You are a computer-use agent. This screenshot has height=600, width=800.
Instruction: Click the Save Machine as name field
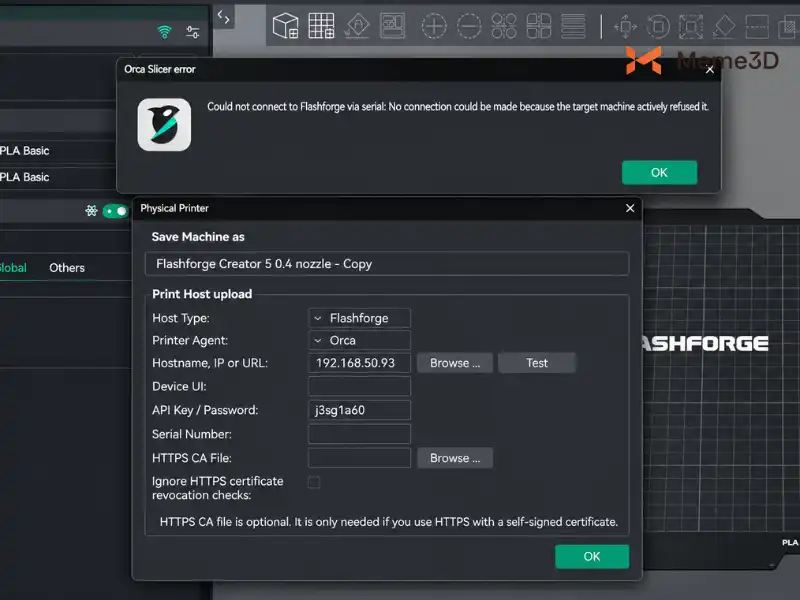(x=387, y=264)
